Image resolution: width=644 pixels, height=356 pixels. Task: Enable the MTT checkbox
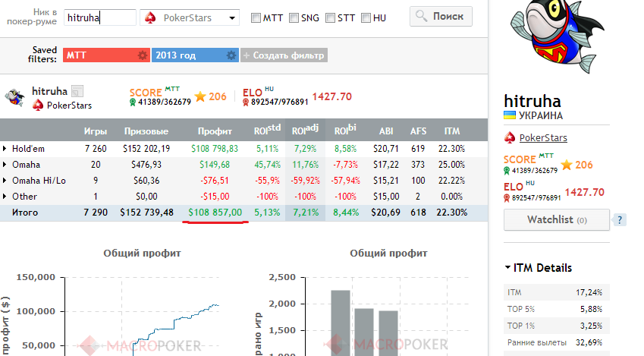point(256,17)
